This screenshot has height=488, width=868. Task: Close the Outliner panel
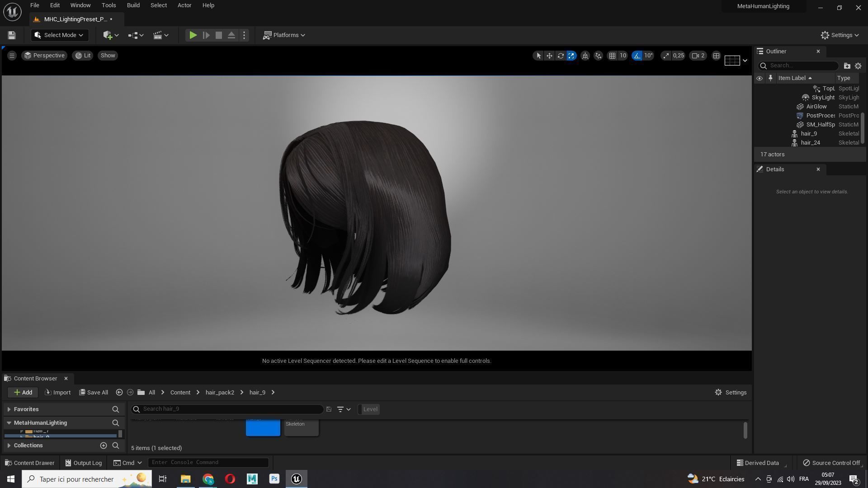[818, 52]
